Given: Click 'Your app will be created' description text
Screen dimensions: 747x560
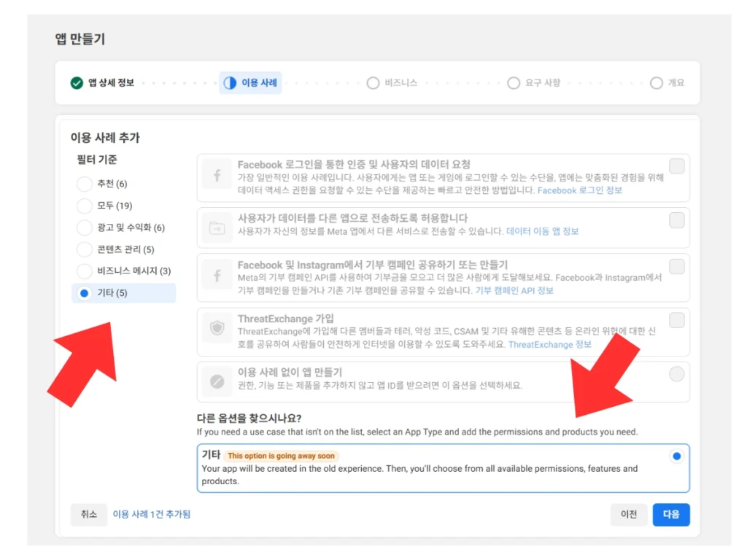Looking at the screenshot, I should coord(419,475).
